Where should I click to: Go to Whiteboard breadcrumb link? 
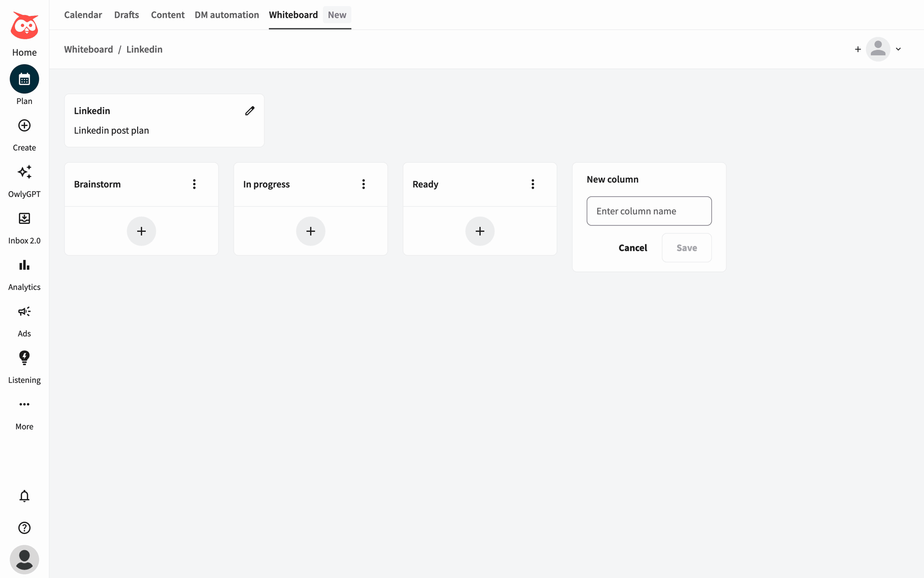(x=89, y=49)
